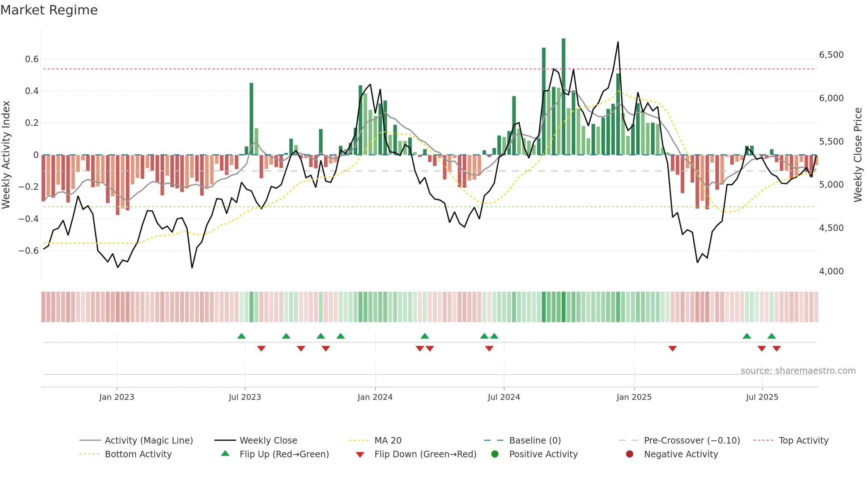Toggle the MA 20 legend entry
Screen dimensions: 868x488
[375, 440]
